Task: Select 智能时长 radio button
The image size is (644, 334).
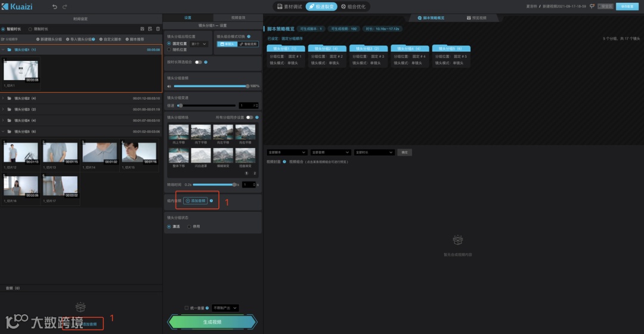Action: click(x=3, y=29)
